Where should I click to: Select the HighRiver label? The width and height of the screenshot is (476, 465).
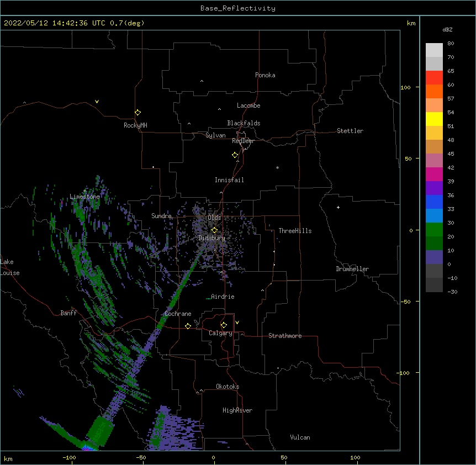pos(237,410)
